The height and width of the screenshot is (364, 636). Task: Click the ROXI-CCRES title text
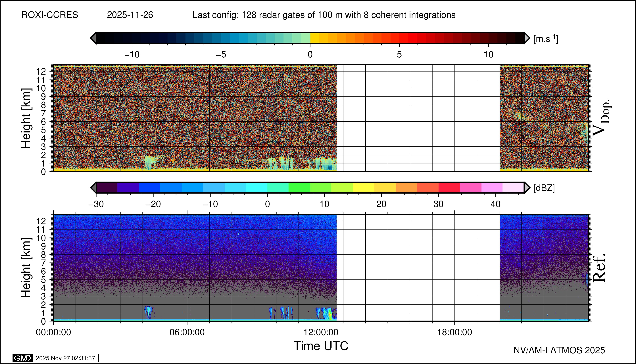pyautogui.click(x=50, y=15)
